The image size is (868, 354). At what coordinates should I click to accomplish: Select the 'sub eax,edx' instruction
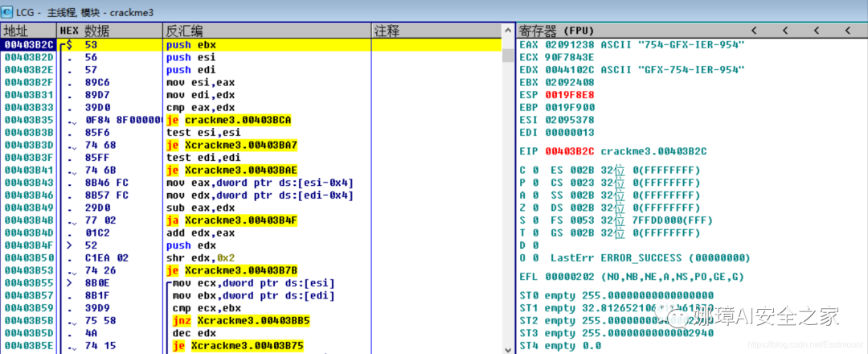click(x=200, y=208)
